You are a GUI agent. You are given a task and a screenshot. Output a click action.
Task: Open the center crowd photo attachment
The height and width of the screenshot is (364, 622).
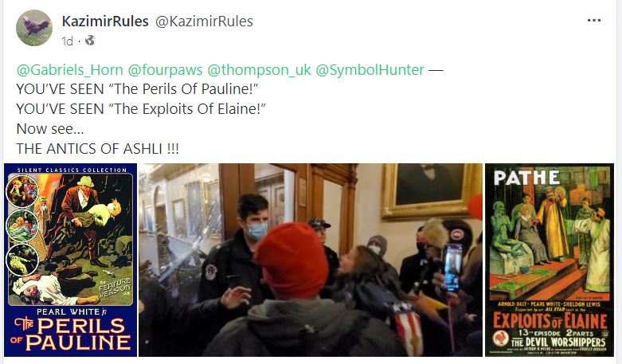(x=311, y=260)
